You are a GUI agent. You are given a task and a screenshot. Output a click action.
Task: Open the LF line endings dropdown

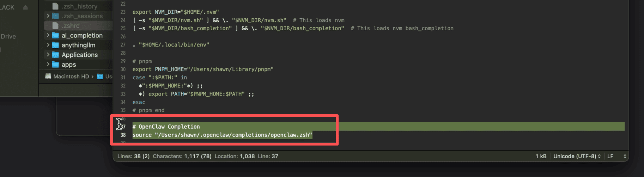[616, 156]
